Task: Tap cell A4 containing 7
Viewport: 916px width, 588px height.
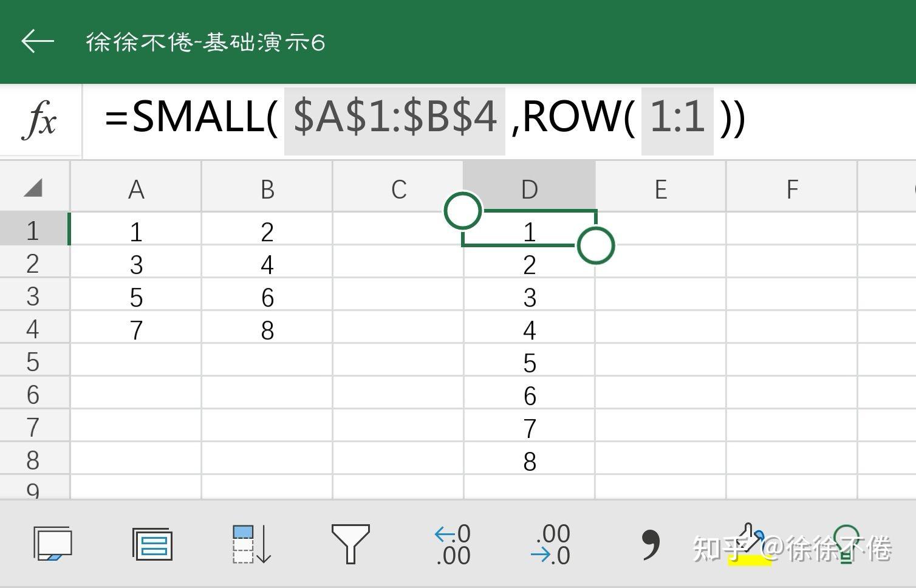Action: pyautogui.click(x=136, y=327)
